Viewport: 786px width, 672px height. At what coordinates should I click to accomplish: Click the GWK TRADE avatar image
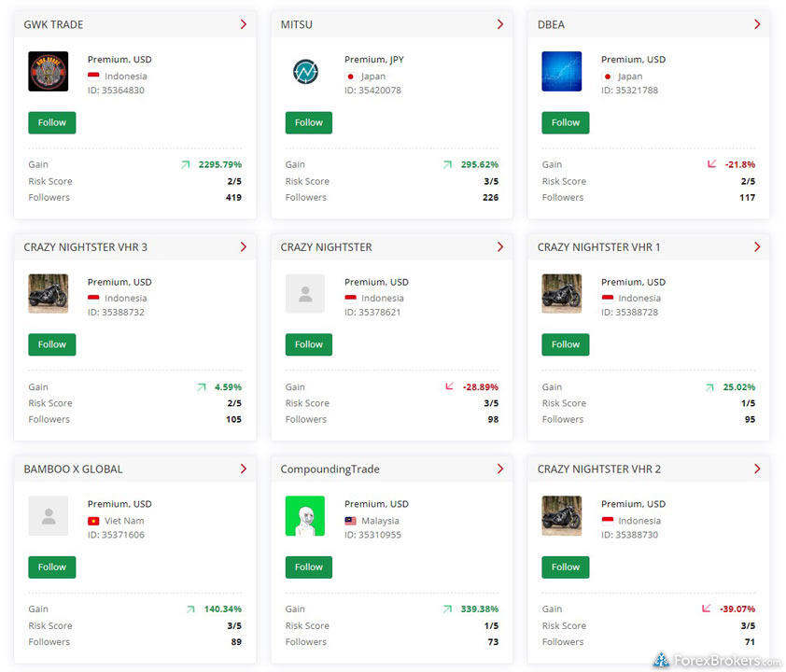coord(48,72)
